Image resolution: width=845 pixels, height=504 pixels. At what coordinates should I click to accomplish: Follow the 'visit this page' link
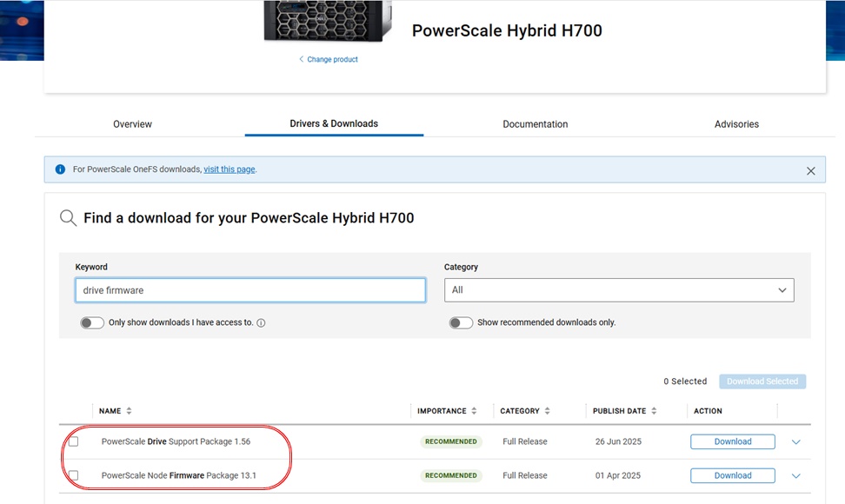[229, 169]
